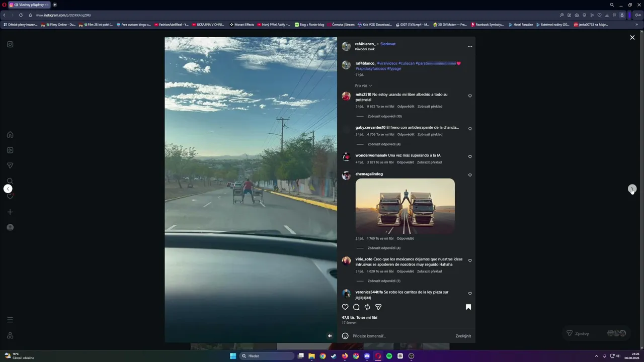
Task: Open the three-dot post options menu
Action: 470,46
